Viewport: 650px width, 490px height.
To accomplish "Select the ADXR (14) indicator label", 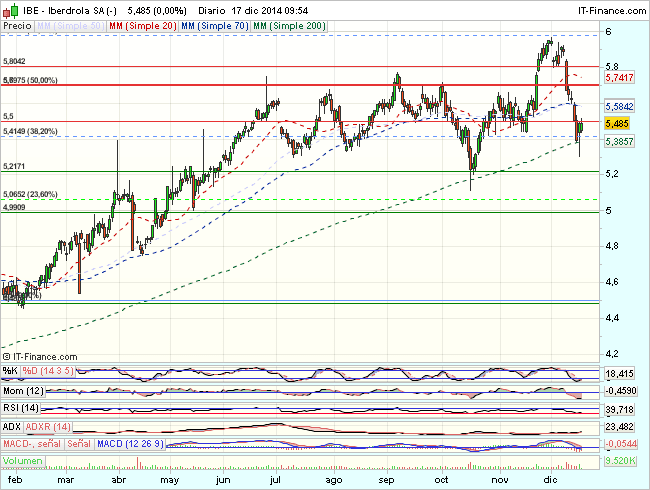I will [48, 427].
